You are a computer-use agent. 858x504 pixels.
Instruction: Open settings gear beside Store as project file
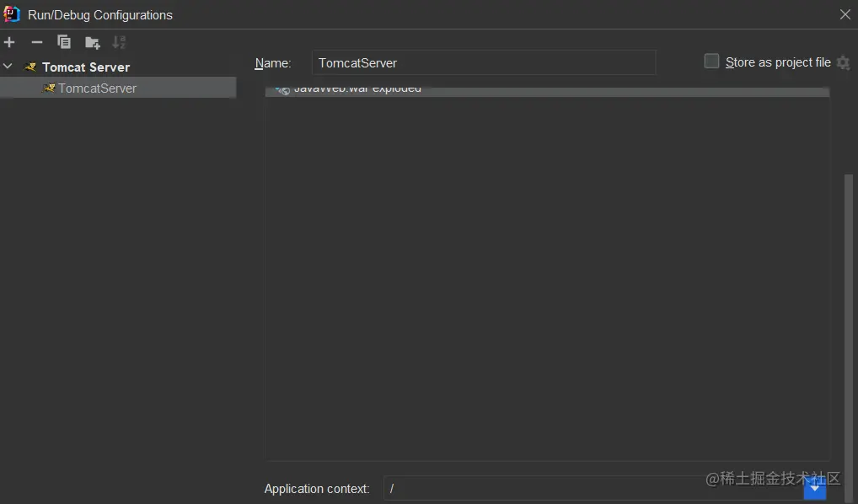844,62
